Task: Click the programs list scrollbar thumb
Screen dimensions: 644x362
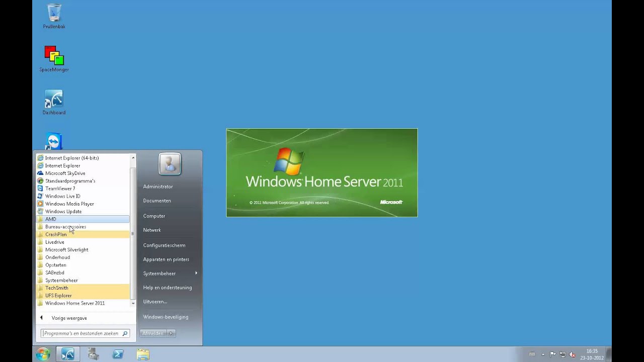Action: pos(133,233)
